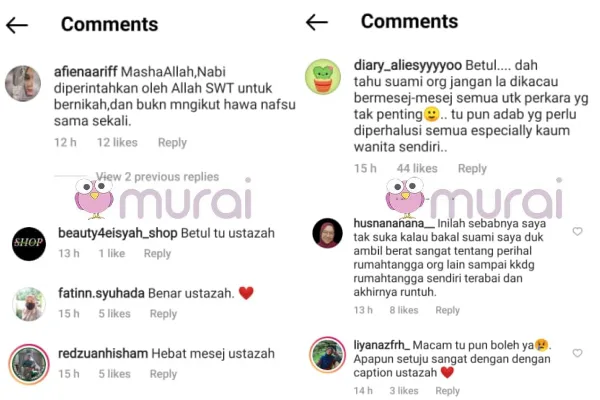The height and width of the screenshot is (400, 600).
Task: Open afienaariff's profile picture
Action: 23,83
